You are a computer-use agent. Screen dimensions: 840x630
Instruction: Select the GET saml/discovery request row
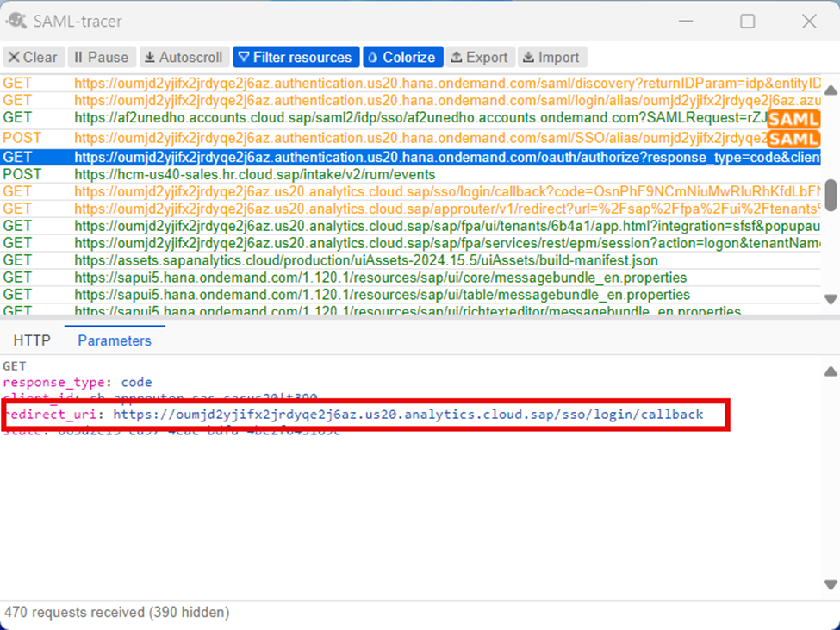(x=410, y=83)
